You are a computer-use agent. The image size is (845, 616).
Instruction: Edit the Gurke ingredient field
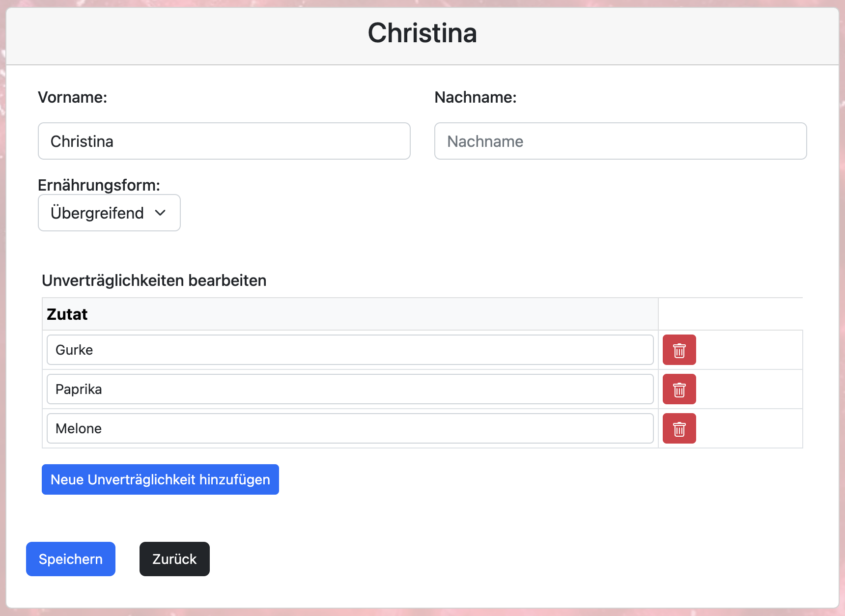[350, 350]
